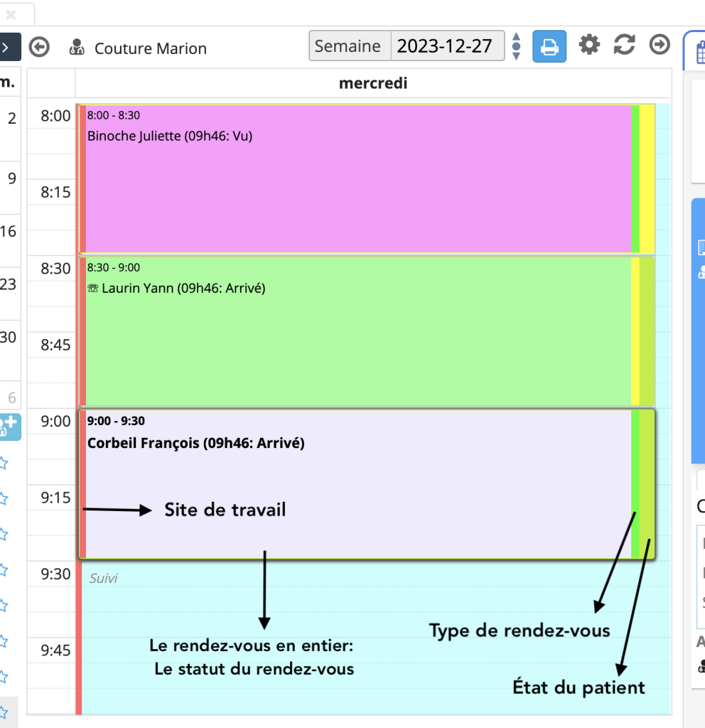Image resolution: width=705 pixels, height=728 pixels.
Task: Click the mercredi column header
Action: tap(373, 83)
